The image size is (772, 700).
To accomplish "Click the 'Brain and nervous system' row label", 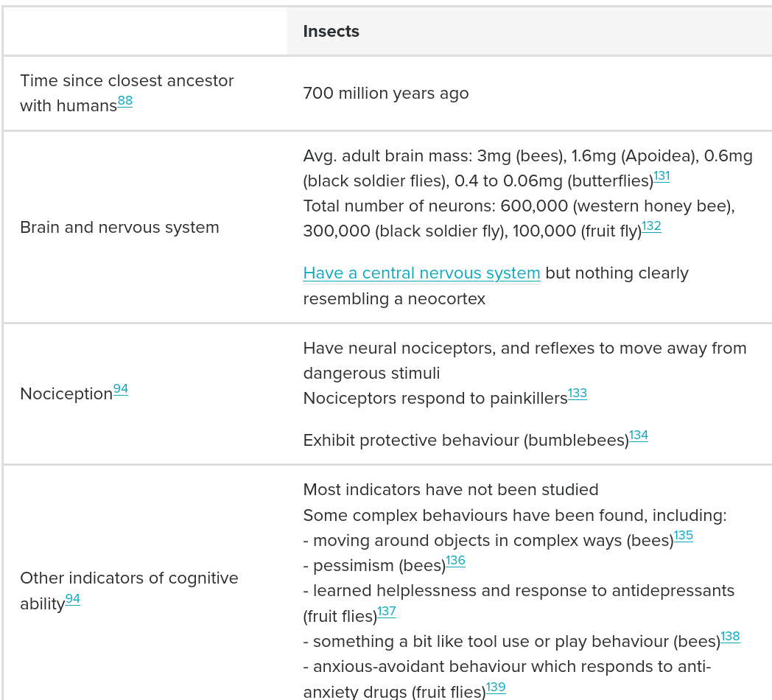I will pyautogui.click(x=119, y=228).
